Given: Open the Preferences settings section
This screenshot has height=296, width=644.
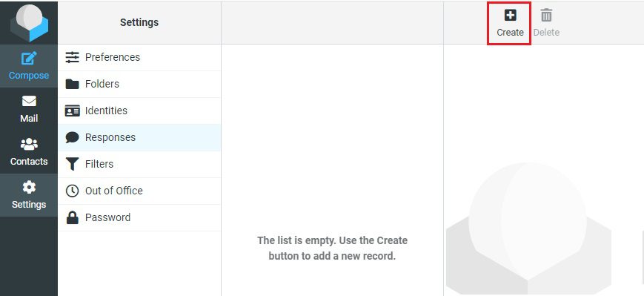Looking at the screenshot, I should [x=139, y=57].
